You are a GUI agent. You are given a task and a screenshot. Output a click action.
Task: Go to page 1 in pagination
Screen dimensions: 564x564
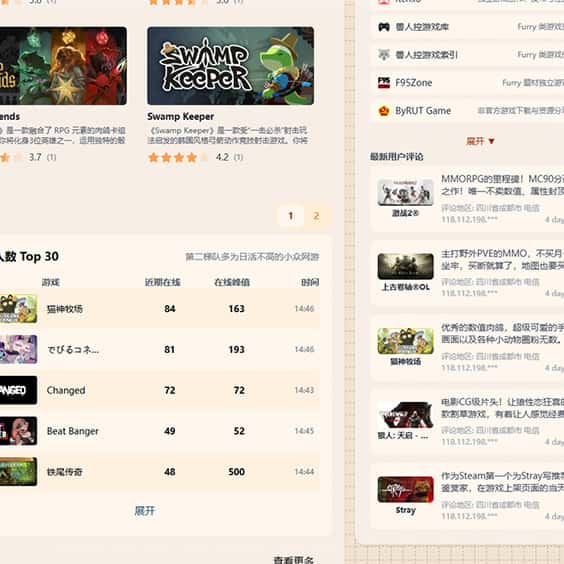coord(291,216)
